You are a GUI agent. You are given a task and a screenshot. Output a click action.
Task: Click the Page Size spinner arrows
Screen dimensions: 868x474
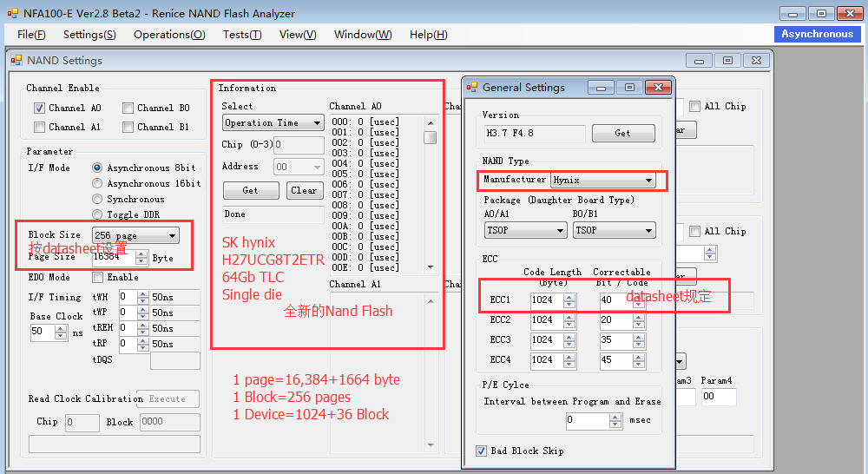click(141, 258)
